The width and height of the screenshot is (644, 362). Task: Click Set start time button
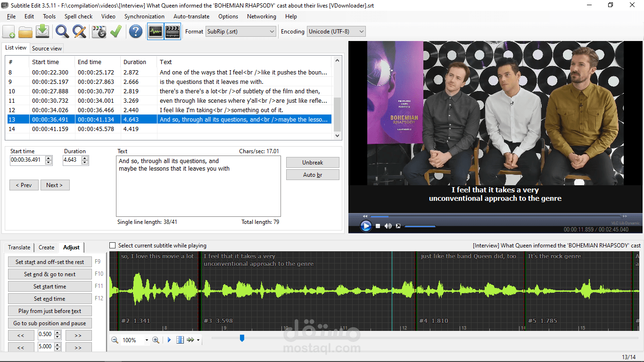pos(50,287)
